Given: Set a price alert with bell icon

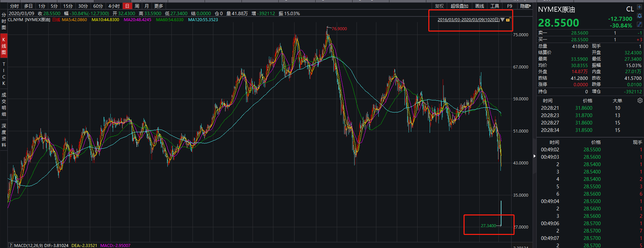Looking at the screenshot, I should pos(639,16).
